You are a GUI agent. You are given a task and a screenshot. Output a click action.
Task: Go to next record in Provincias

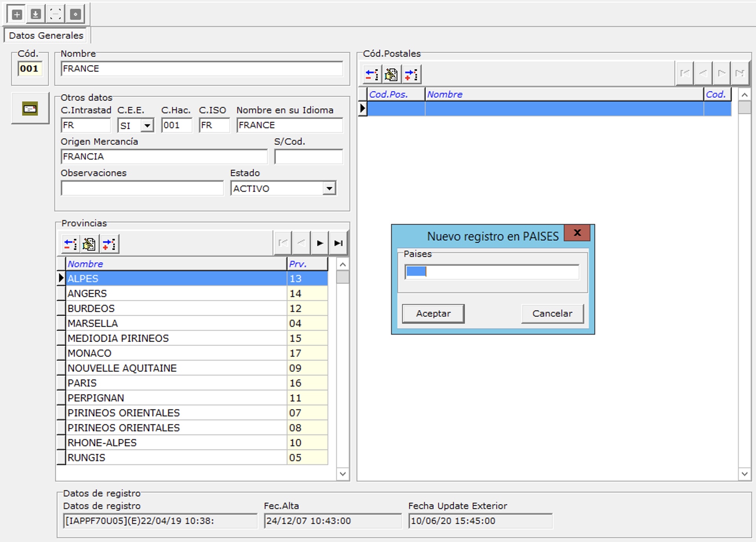(x=320, y=243)
